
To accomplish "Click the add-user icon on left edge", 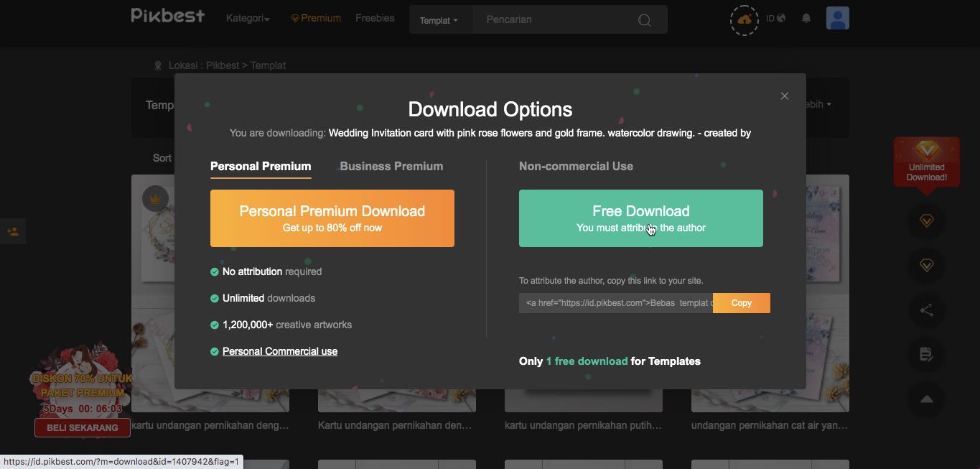I will [x=13, y=231].
